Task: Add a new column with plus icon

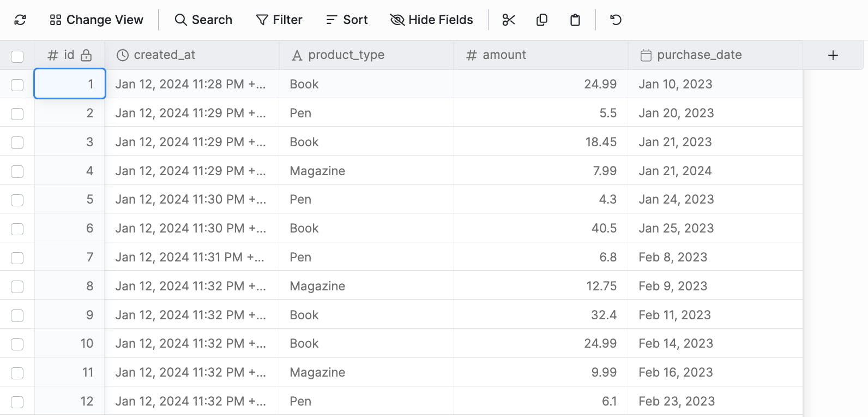Action: coord(833,55)
